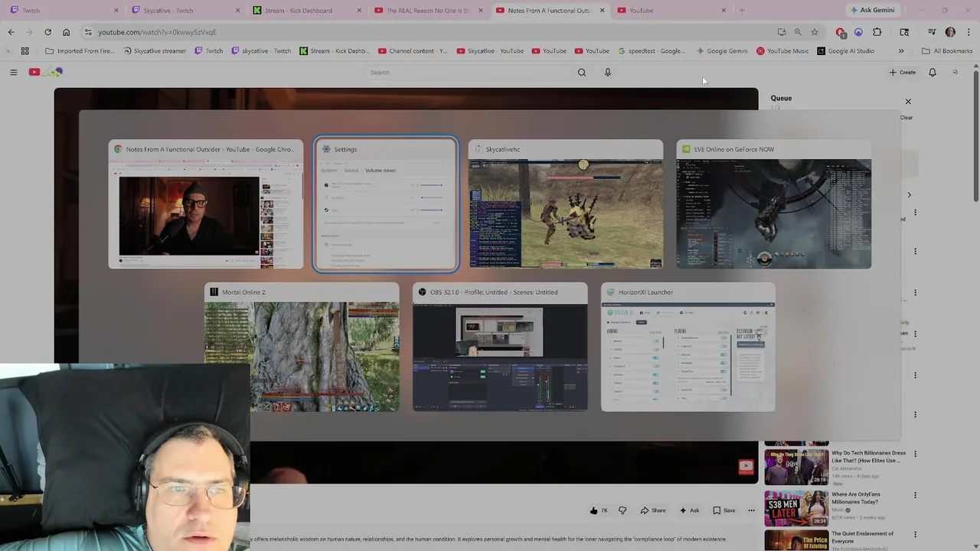Open Chrome profile avatar
This screenshot has height=551, width=980.
[x=950, y=32]
